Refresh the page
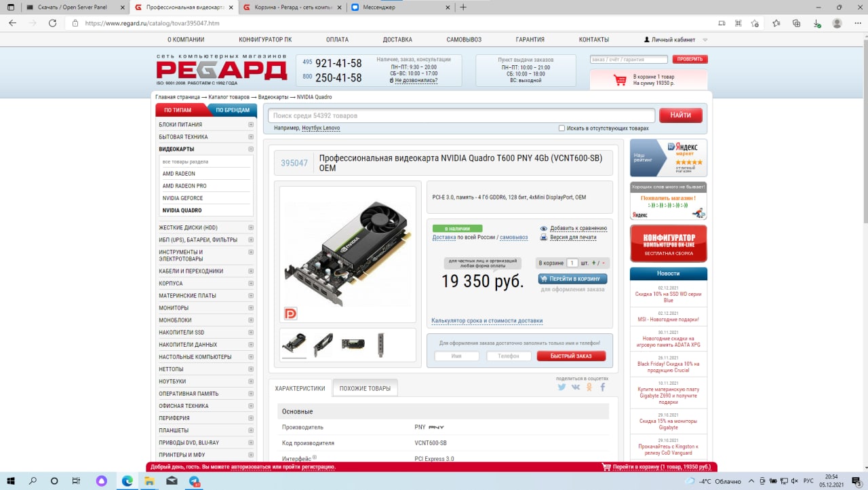868x490 pixels. 53,23
